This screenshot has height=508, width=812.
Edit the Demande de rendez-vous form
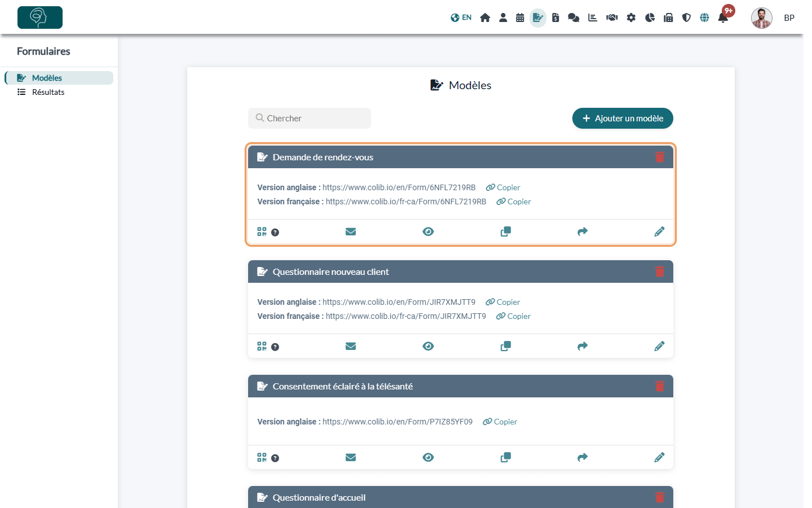(659, 231)
